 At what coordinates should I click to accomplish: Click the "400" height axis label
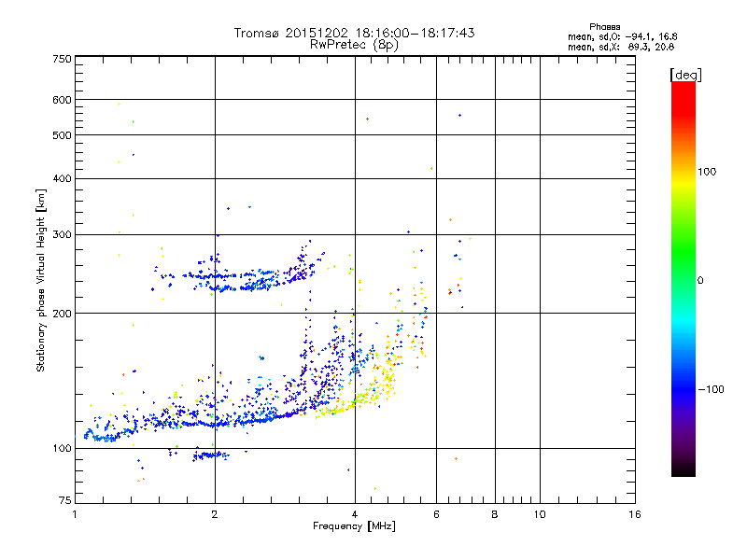click(x=62, y=178)
